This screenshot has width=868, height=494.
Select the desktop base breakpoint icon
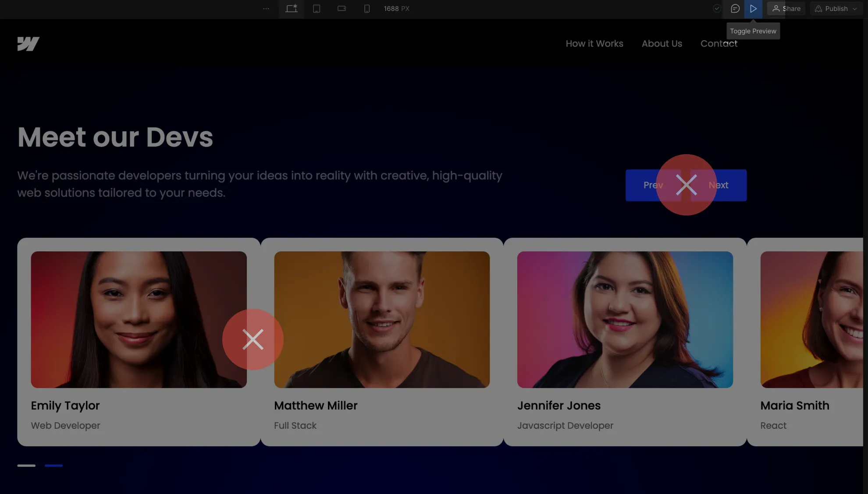coord(292,9)
